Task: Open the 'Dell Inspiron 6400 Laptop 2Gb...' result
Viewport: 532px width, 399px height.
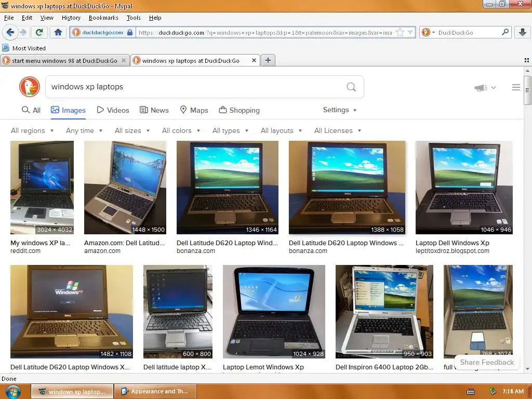Action: tap(384, 367)
